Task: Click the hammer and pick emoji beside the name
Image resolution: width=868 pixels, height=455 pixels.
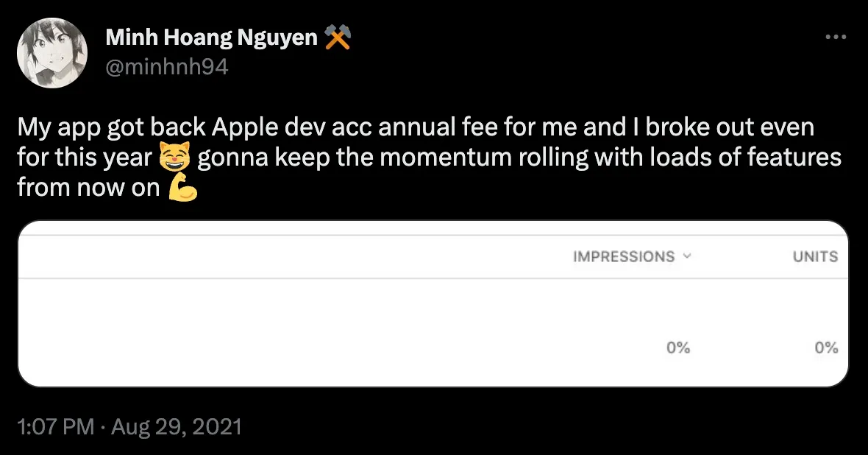Action: point(337,38)
